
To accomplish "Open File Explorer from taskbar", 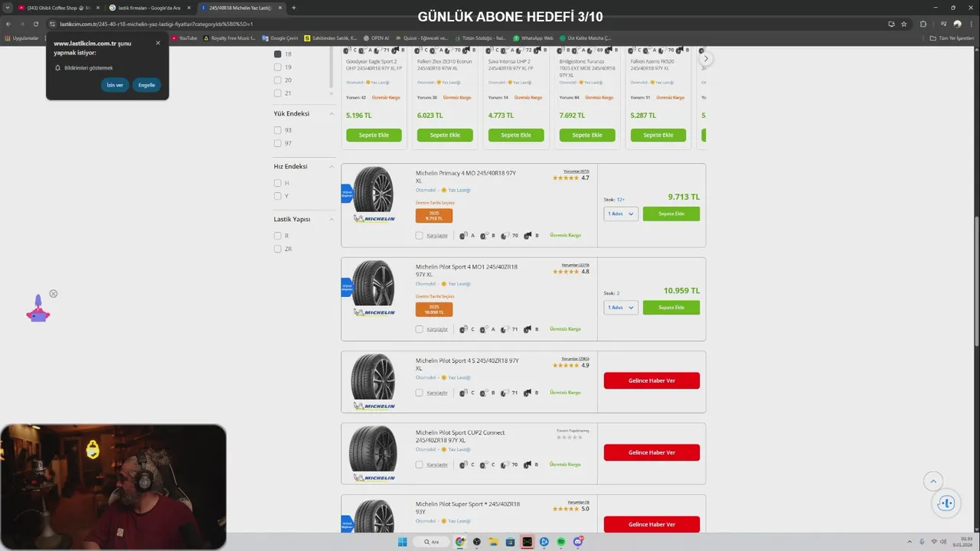I will coord(494,542).
